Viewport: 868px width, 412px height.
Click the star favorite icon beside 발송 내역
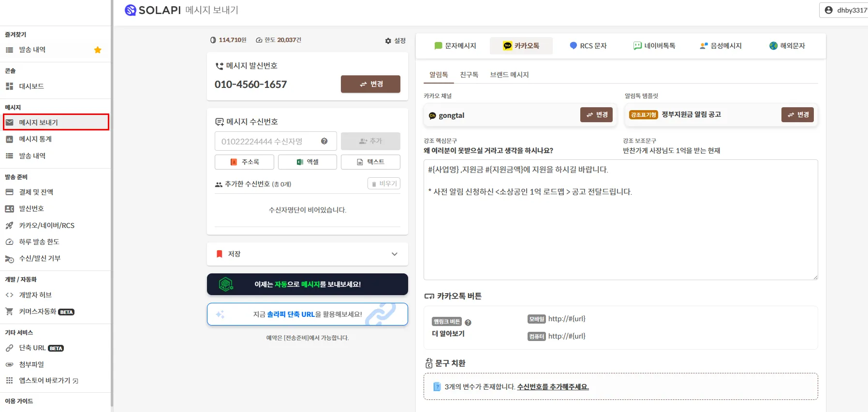(x=98, y=50)
